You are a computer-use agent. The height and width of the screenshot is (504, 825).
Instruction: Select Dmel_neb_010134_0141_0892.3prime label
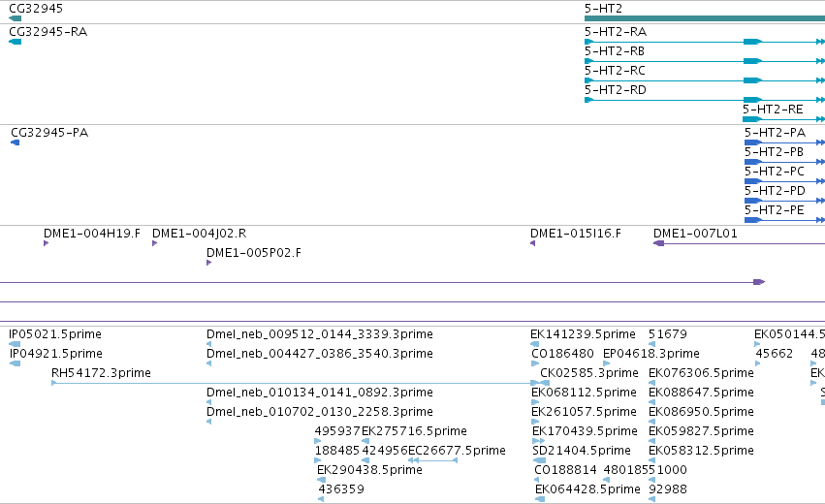click(x=319, y=393)
